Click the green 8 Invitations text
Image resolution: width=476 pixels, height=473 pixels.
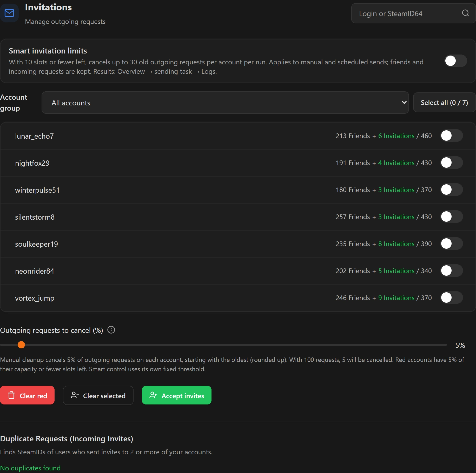396,244
